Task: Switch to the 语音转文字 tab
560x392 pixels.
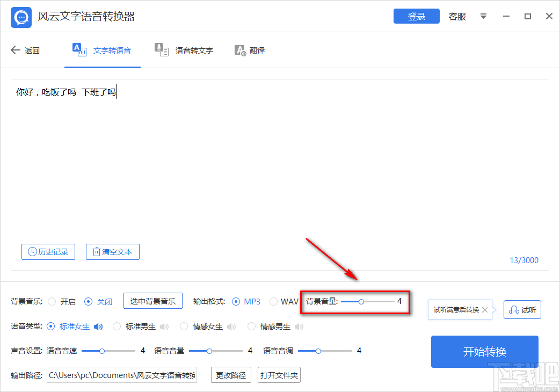Action: (x=184, y=50)
